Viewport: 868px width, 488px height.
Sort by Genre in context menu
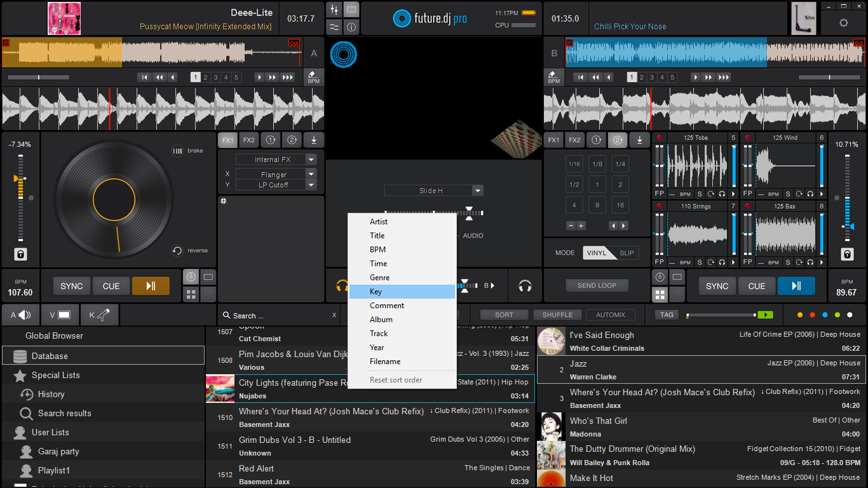coord(402,278)
